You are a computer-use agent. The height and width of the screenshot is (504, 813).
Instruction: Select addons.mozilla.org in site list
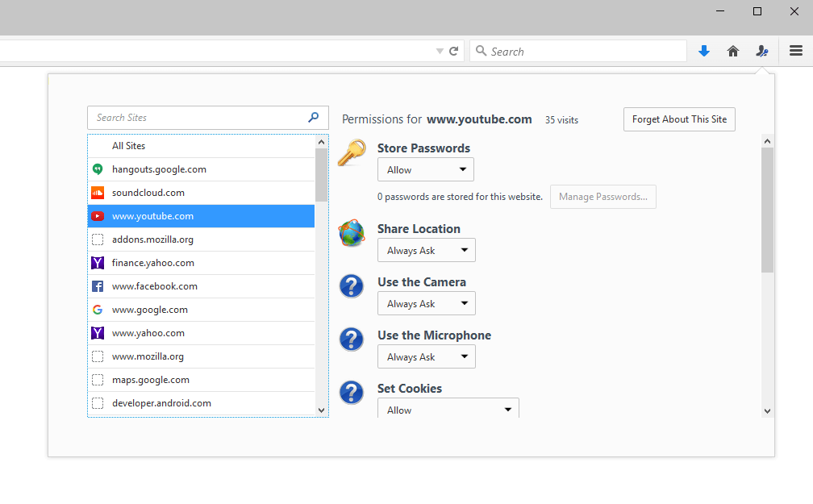point(201,240)
